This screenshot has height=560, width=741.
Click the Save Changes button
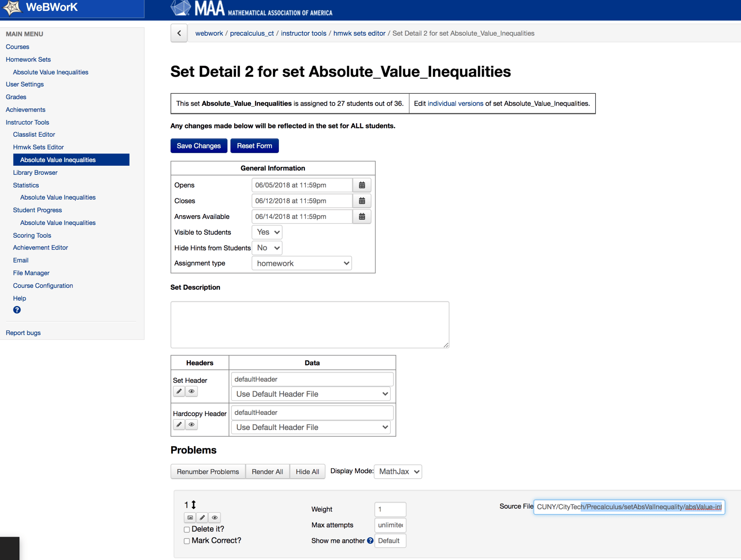pos(199,146)
